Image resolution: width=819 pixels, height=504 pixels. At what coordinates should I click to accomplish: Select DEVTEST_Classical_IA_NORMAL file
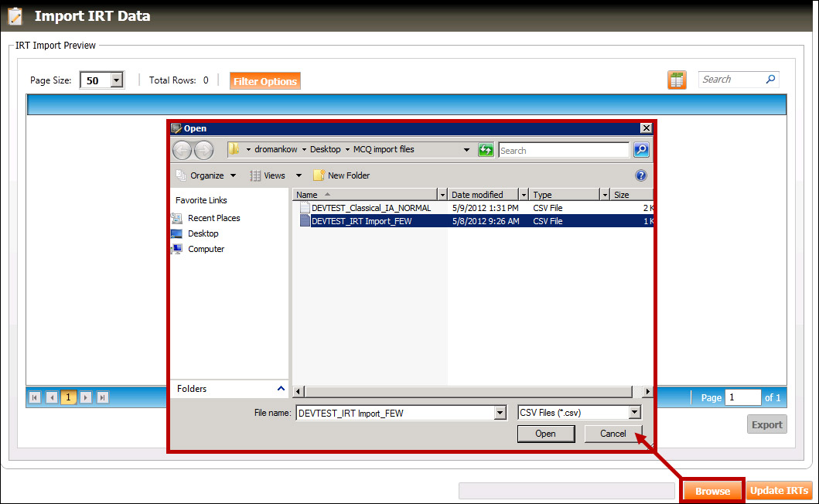coord(370,208)
